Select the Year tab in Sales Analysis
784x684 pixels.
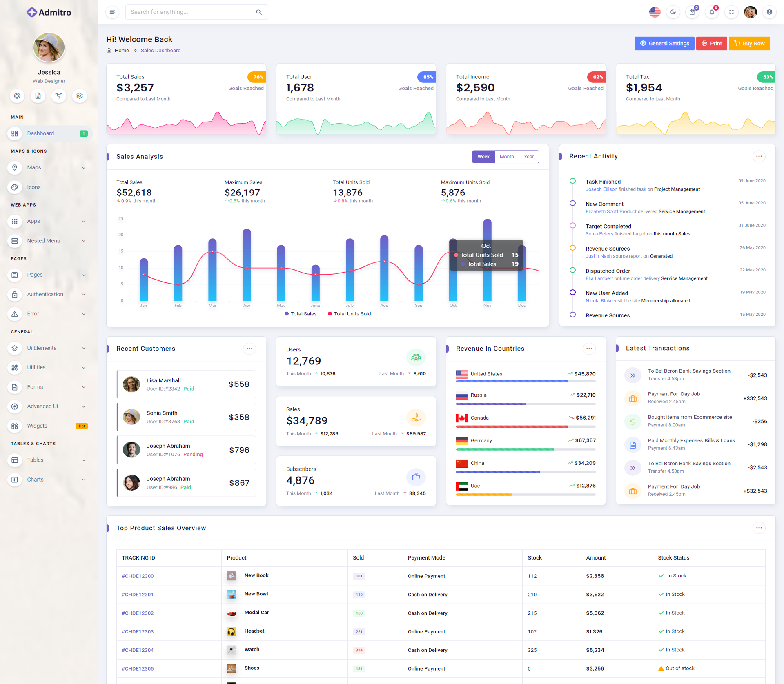pos(529,157)
